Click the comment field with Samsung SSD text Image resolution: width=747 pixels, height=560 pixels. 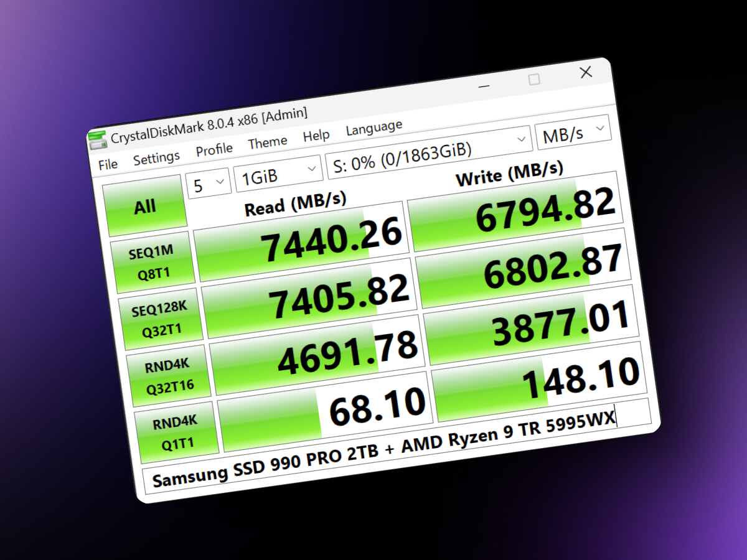398,447
